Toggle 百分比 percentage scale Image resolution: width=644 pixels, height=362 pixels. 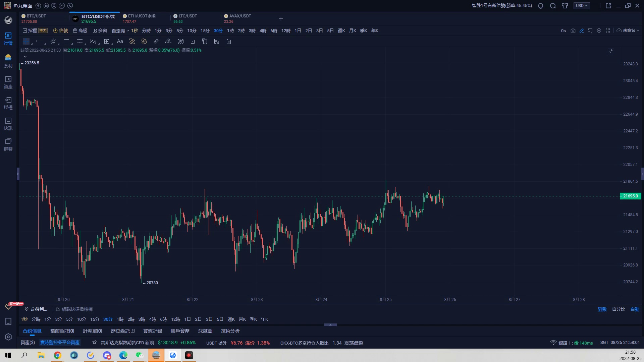pos(619,309)
